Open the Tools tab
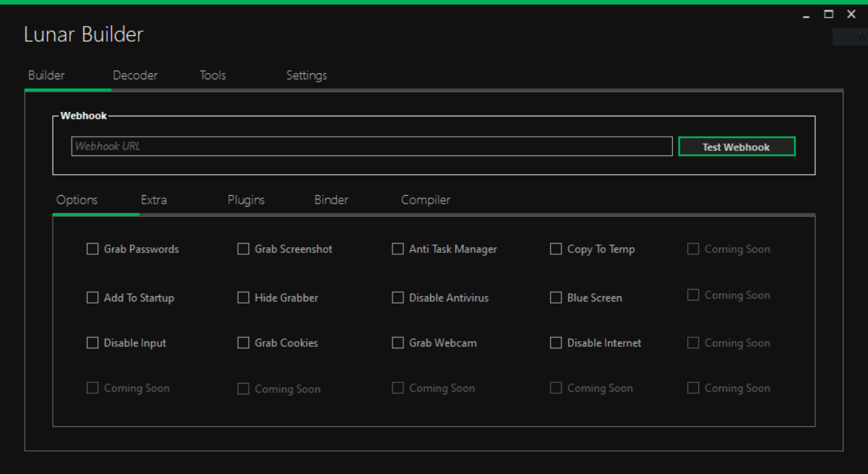 tap(212, 75)
